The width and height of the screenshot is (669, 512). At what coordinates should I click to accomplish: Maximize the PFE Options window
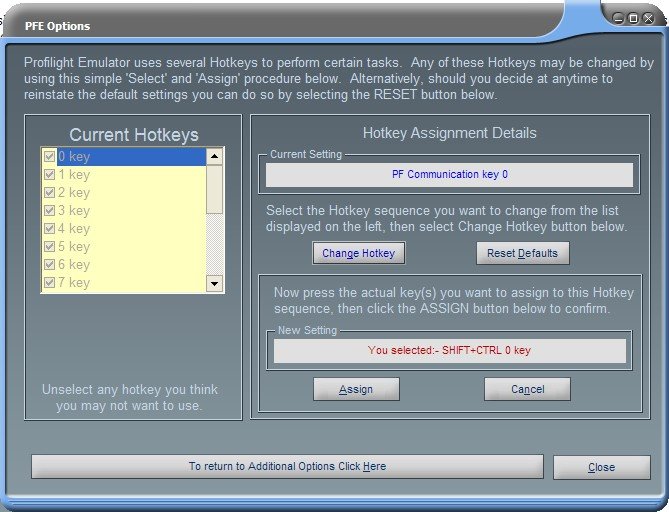point(634,18)
